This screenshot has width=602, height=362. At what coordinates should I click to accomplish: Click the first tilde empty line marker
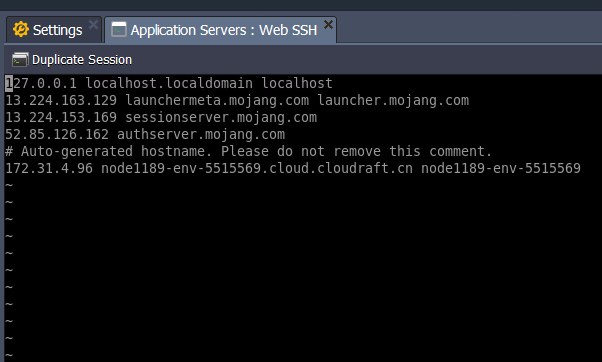[9, 185]
